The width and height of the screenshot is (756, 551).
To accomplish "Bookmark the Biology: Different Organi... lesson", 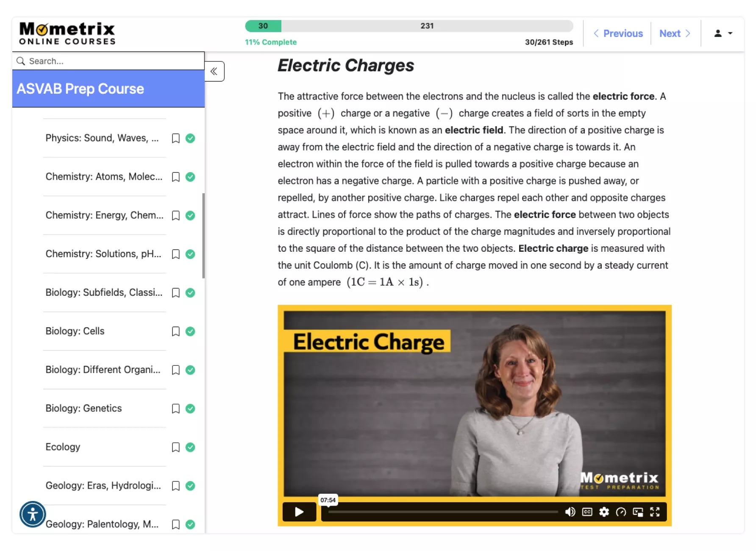I will tap(175, 370).
